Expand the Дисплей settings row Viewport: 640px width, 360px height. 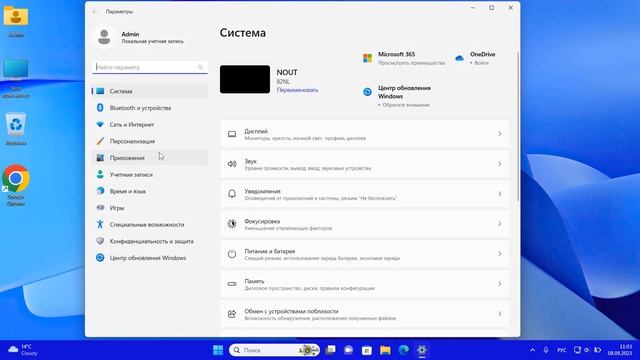coord(364,134)
